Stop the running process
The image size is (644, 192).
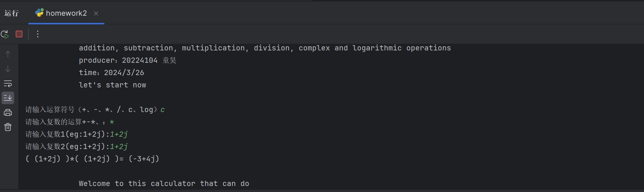[19, 34]
